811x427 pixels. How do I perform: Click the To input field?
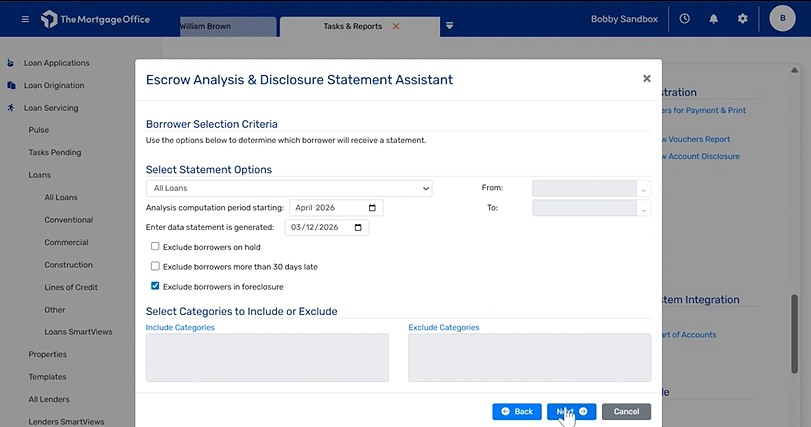pyautogui.click(x=584, y=208)
